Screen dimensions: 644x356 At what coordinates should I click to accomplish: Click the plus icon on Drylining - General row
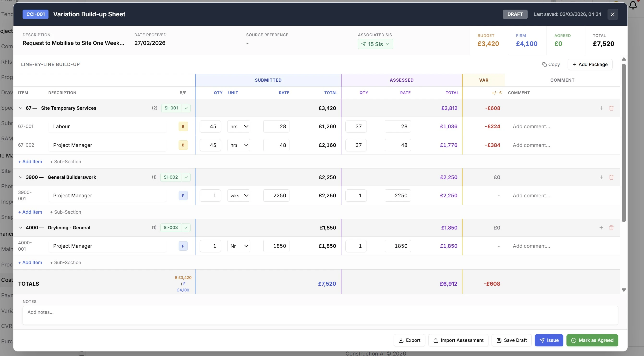pos(601,228)
